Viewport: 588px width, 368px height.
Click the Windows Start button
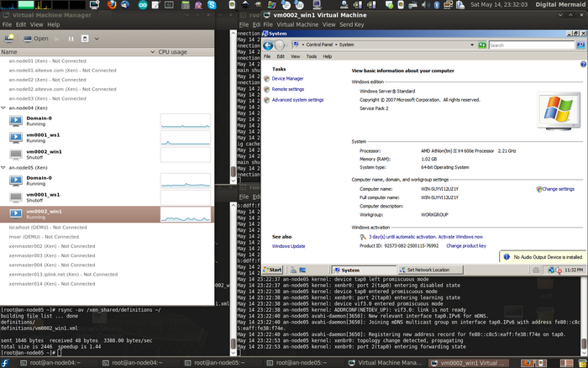coord(273,270)
